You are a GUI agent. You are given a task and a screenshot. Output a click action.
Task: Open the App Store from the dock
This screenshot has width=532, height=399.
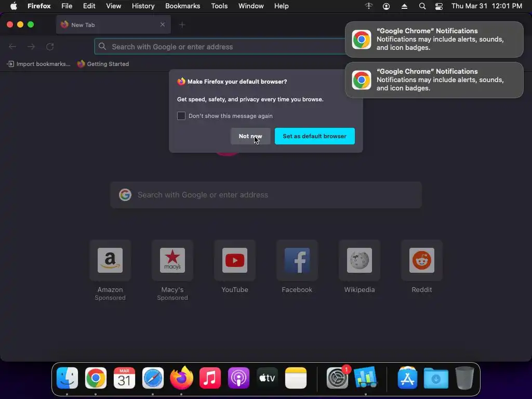tap(407, 378)
